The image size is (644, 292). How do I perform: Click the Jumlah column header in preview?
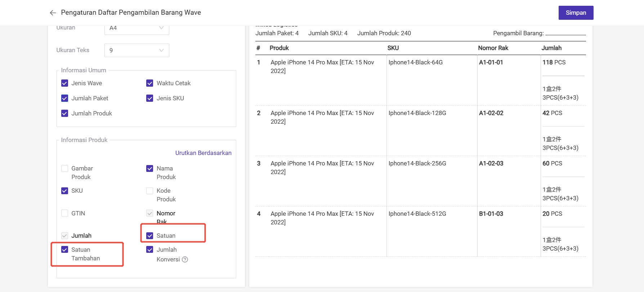coord(551,48)
